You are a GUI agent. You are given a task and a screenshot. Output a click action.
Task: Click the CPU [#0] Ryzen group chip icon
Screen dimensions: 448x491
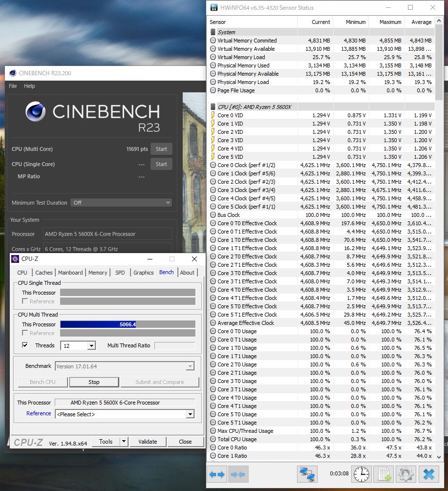[x=213, y=107]
